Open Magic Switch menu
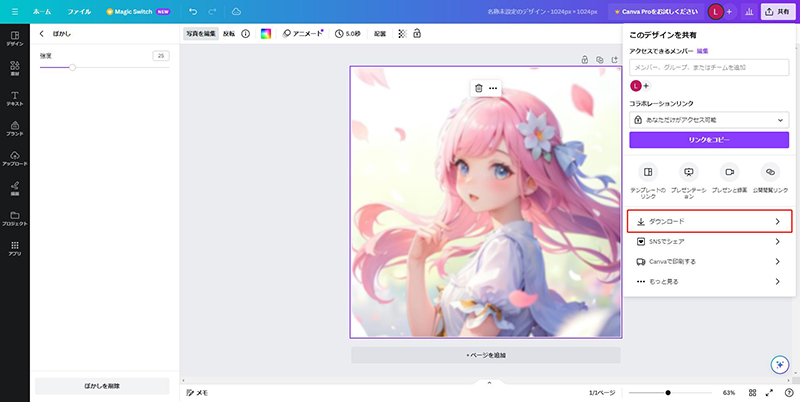Image resolution: width=800 pixels, height=402 pixels. (138, 11)
